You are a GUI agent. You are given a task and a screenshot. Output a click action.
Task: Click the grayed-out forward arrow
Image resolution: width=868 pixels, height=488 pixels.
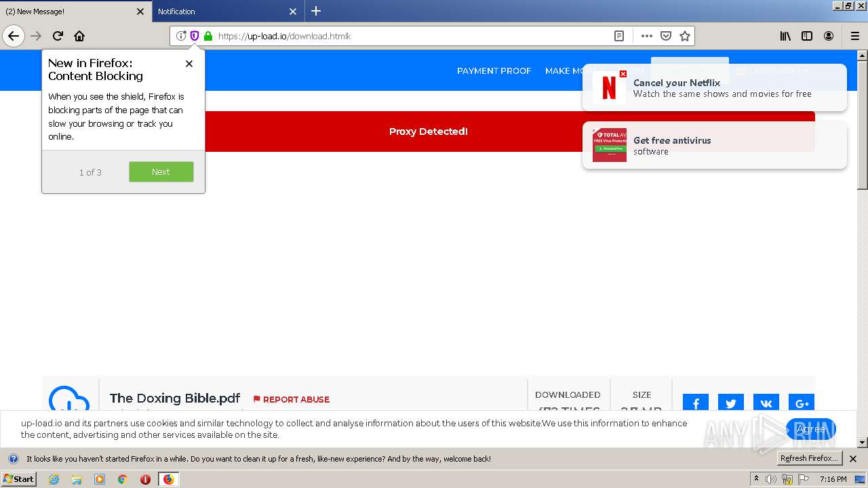[36, 36]
